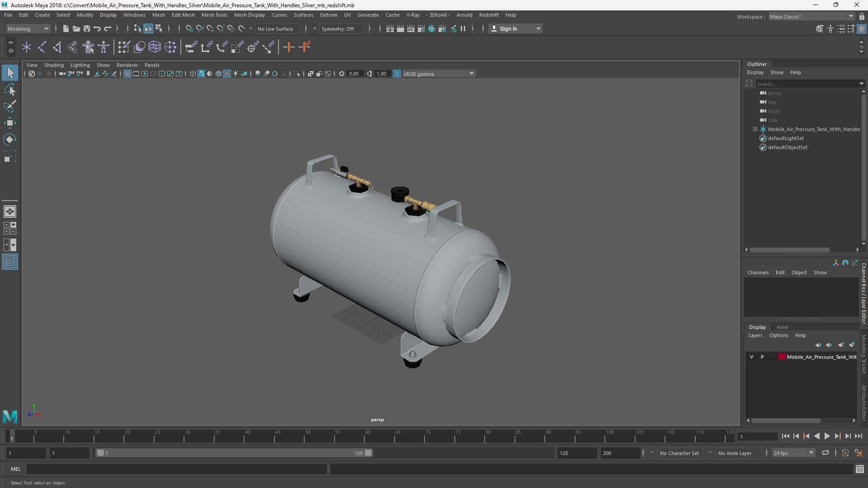The image size is (868, 488).
Task: Toggle layer playback P box
Action: point(762,357)
